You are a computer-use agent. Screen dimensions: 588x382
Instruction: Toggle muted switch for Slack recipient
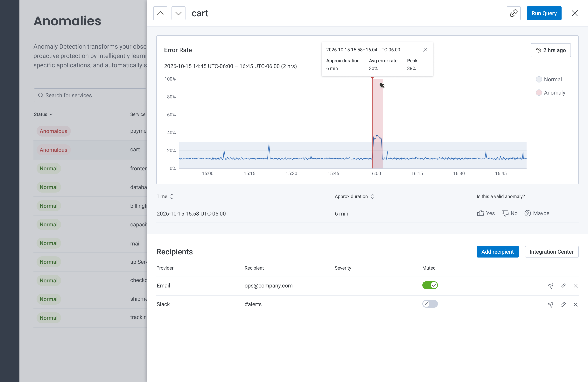pos(430,304)
